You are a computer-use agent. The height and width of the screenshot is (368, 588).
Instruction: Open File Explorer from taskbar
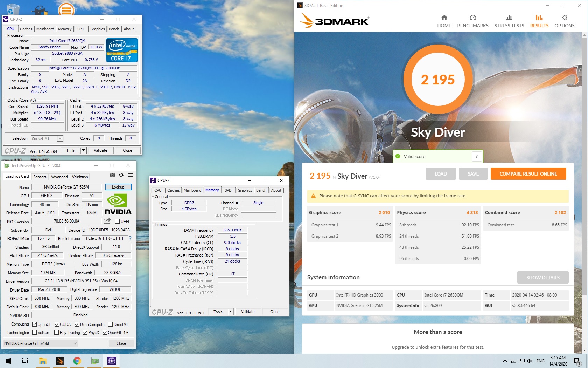(43, 361)
